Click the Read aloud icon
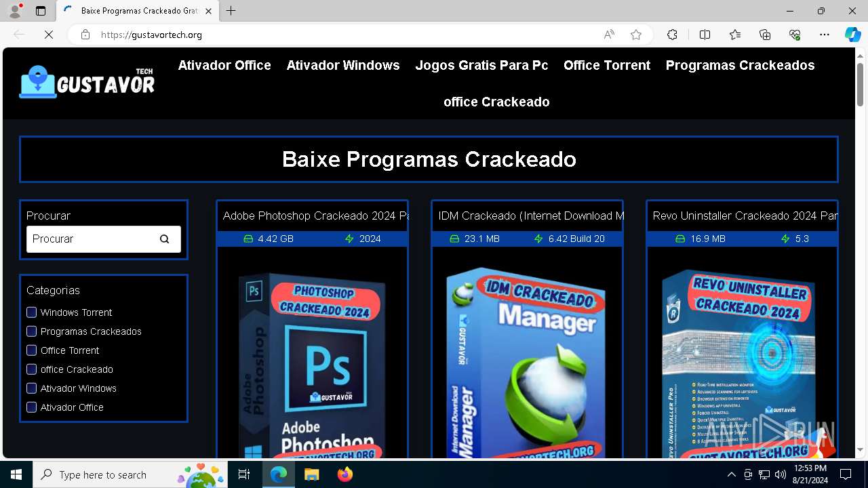The image size is (868, 488). tap(609, 35)
